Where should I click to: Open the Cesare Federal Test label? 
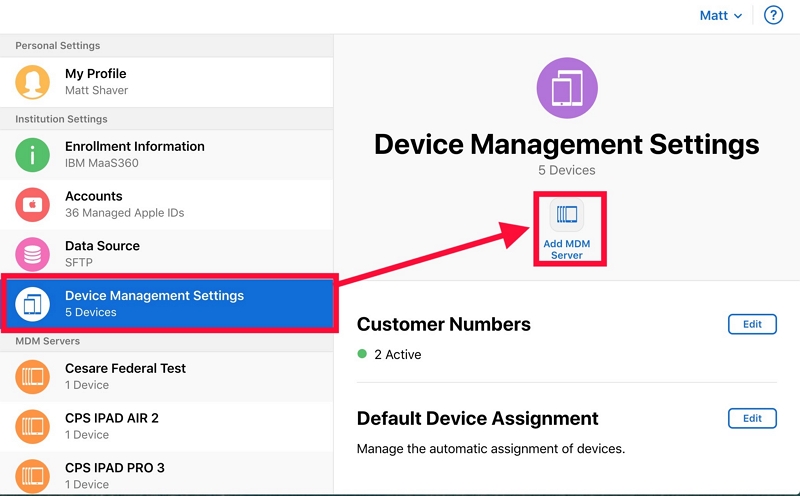[x=125, y=368]
